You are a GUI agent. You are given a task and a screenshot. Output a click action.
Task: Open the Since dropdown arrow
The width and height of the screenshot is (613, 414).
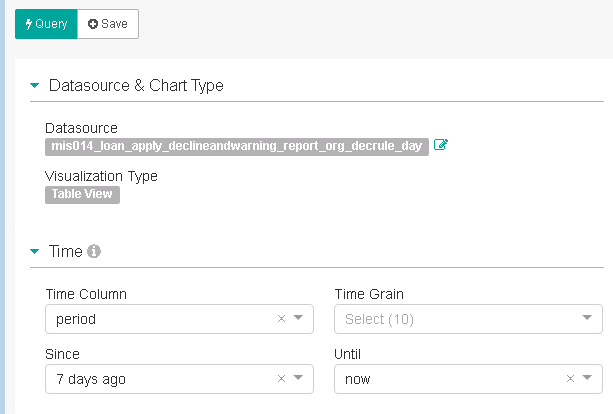(298, 377)
